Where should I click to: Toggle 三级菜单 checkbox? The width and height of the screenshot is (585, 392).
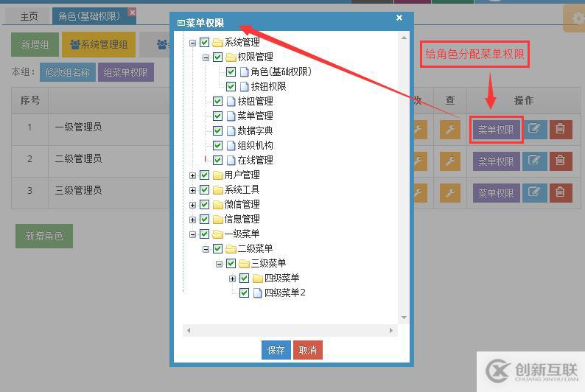tap(231, 264)
